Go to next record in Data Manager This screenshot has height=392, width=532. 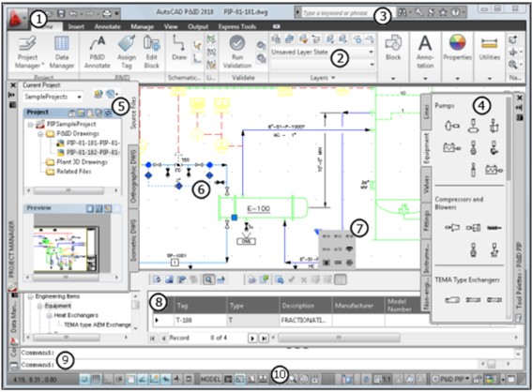click(x=252, y=339)
